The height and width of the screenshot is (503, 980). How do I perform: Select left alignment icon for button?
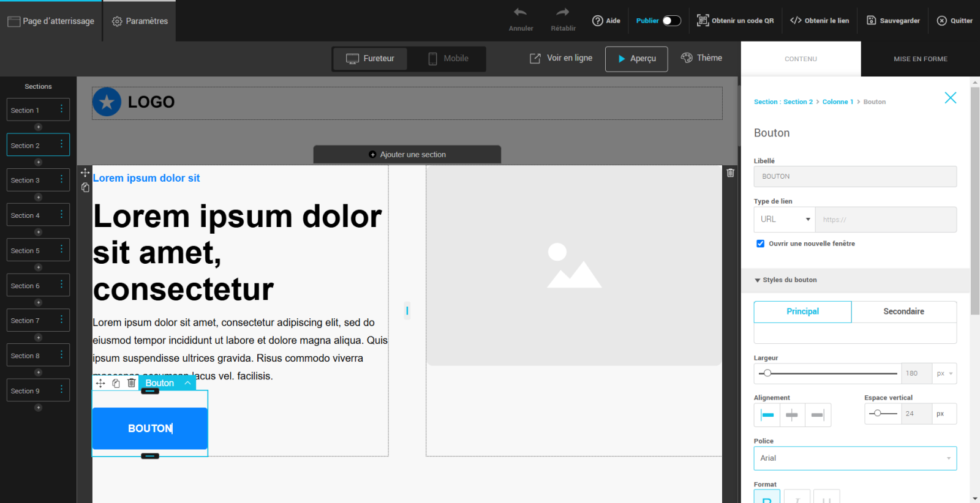tap(767, 415)
